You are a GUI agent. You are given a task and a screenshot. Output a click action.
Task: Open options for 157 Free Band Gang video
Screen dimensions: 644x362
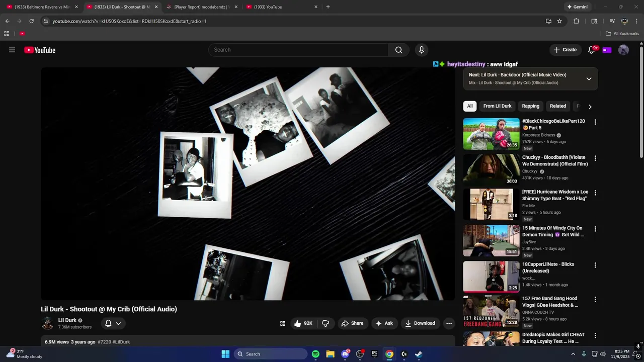pos(595,299)
